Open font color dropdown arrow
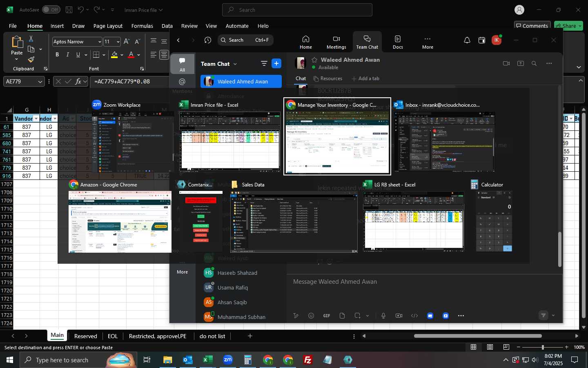 139,55
